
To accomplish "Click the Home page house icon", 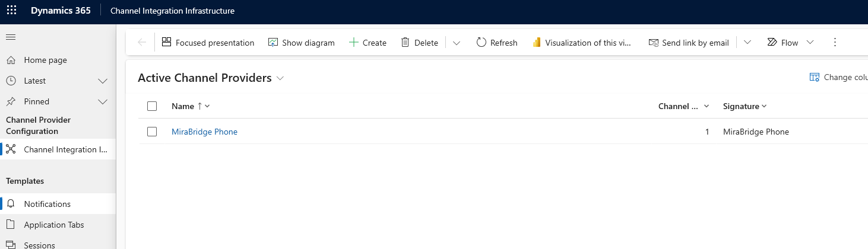I will point(10,60).
